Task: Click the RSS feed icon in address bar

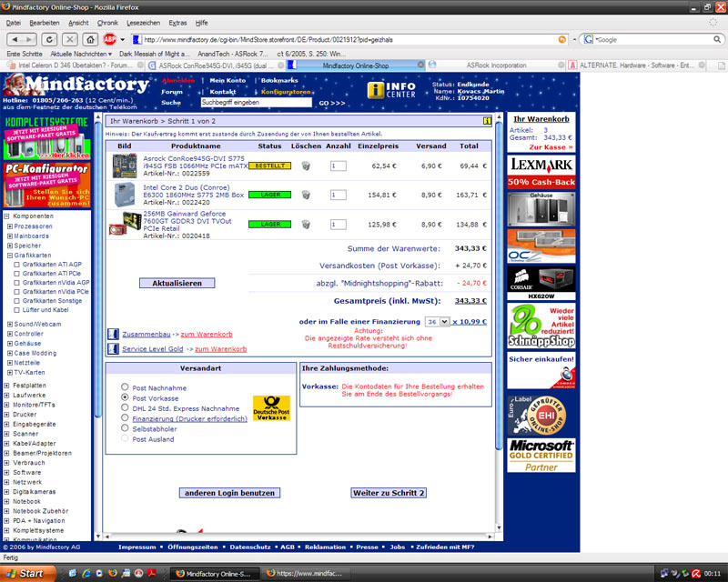Action: pos(561,40)
